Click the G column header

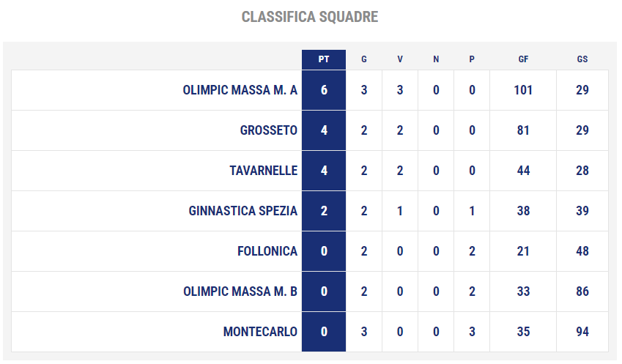[364, 59]
